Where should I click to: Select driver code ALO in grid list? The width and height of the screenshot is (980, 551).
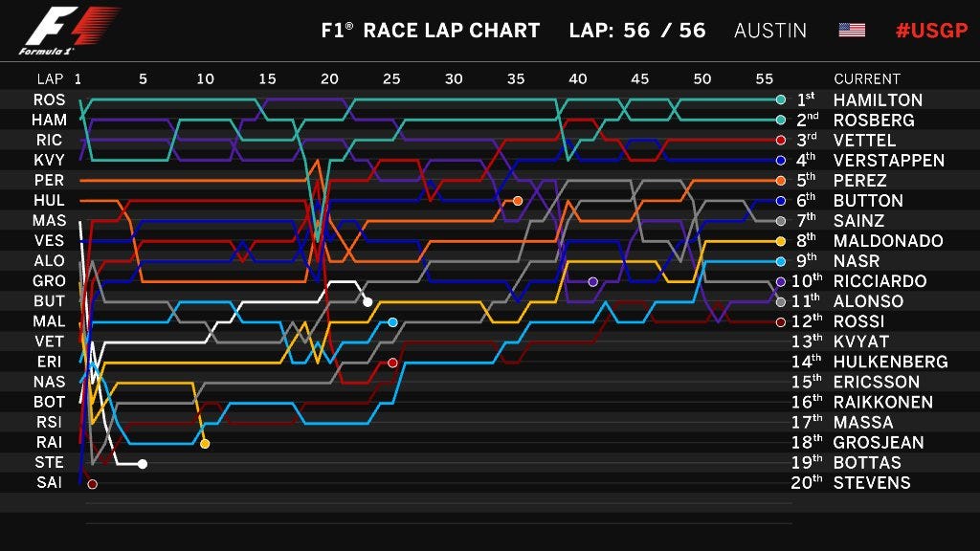50,260
